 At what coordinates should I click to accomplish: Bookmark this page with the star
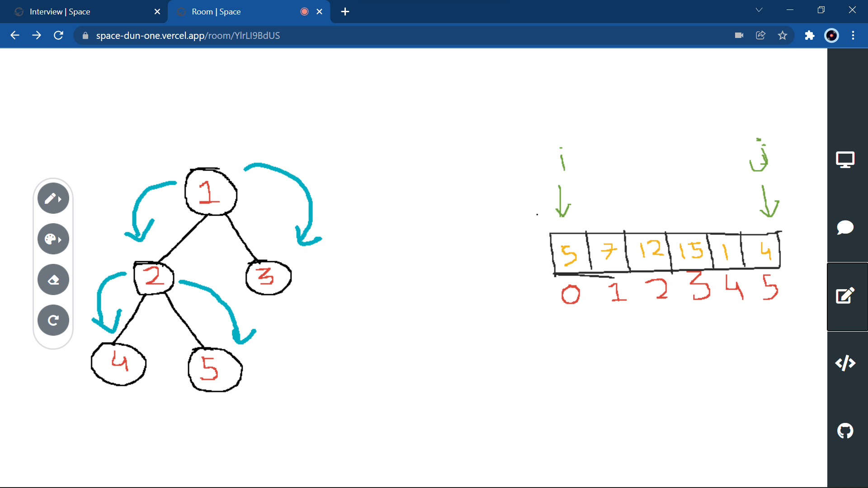[783, 35]
